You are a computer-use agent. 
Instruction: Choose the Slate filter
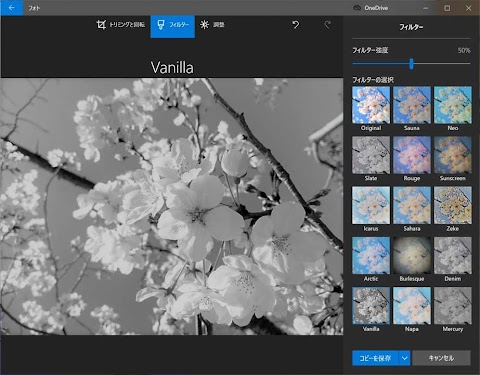(371, 155)
